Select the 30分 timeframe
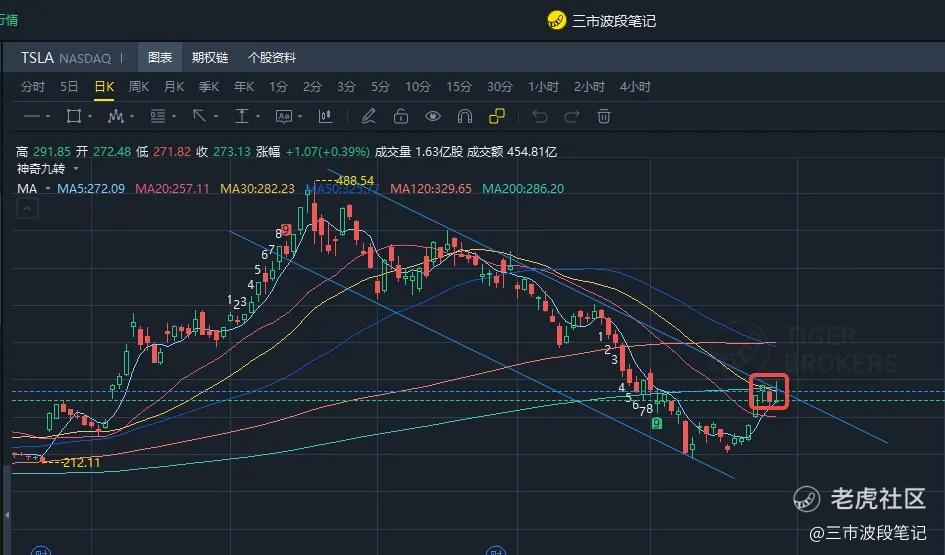This screenshot has height=555, width=945. click(500, 87)
